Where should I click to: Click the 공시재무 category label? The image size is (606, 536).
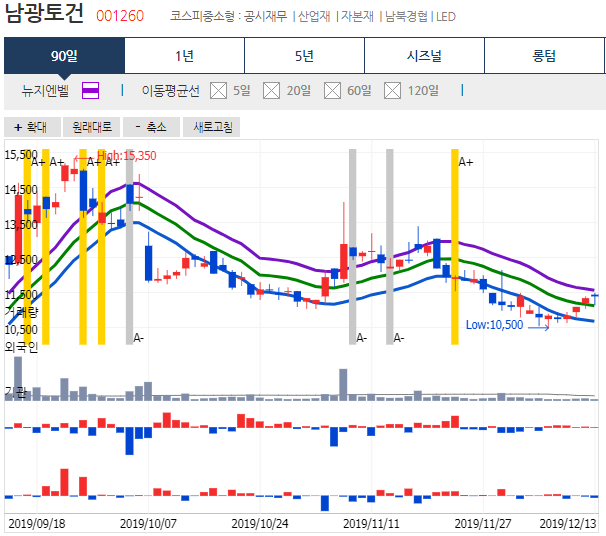click(x=266, y=16)
